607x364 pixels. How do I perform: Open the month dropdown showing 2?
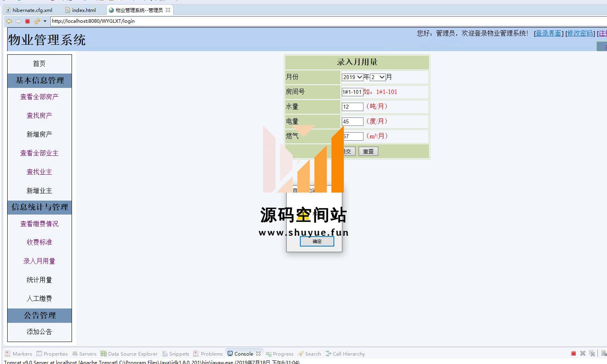click(377, 77)
